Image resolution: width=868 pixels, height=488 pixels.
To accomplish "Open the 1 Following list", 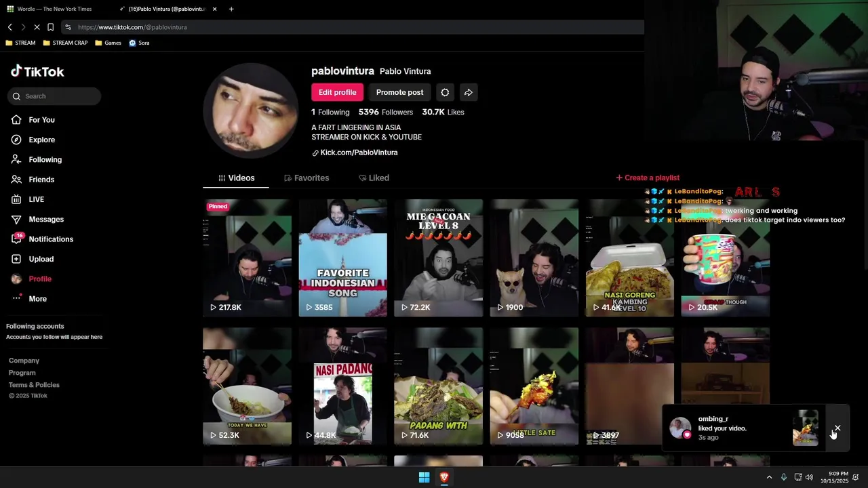I will coord(330,113).
